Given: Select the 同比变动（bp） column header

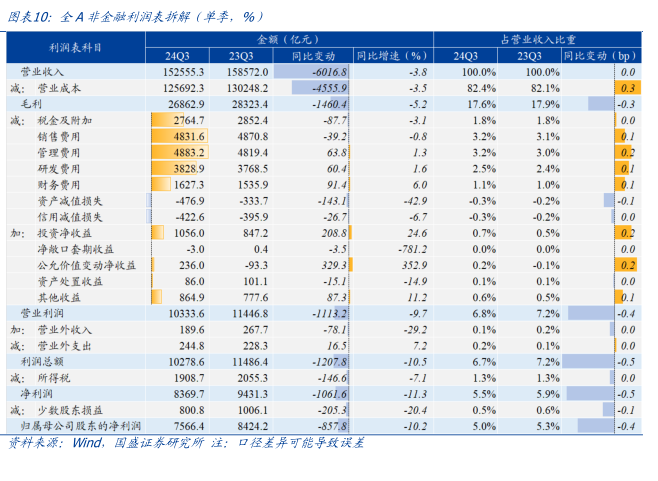Looking at the screenshot, I should tap(600, 56).
